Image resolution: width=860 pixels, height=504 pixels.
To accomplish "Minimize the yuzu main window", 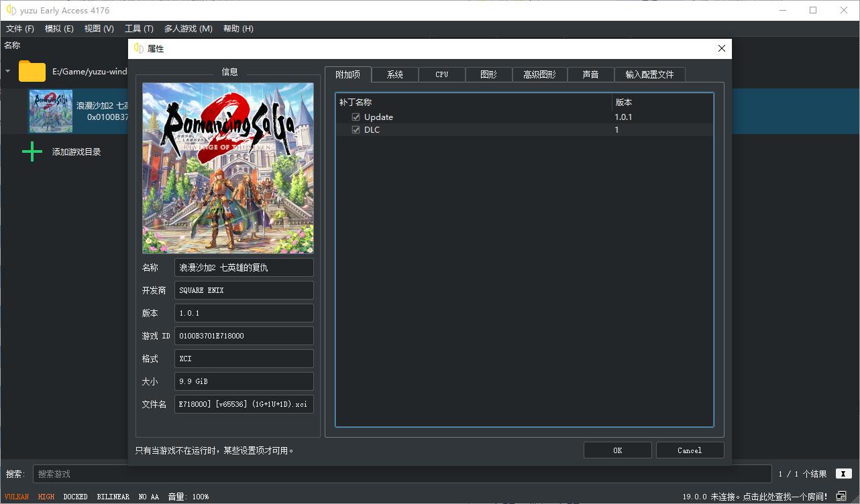I will click(782, 10).
